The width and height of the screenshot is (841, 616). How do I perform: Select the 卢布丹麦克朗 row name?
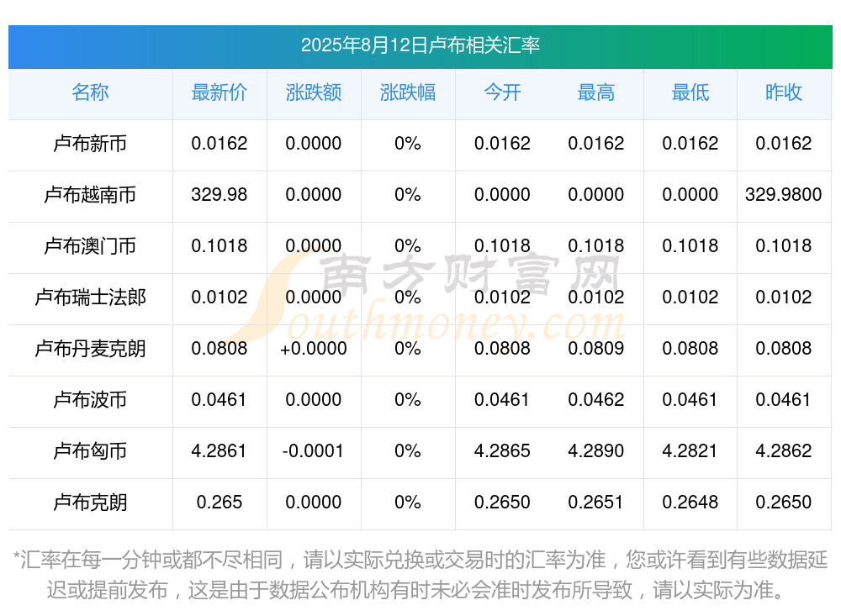90,349
